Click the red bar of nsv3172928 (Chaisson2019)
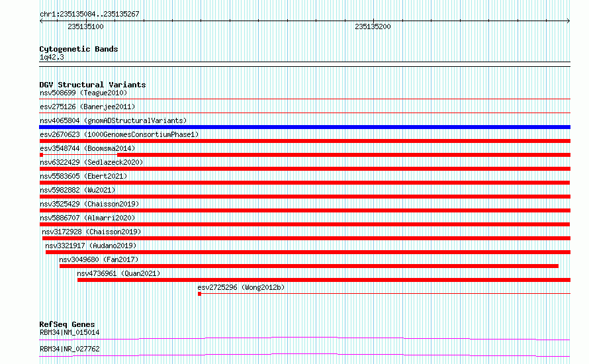The height and width of the screenshot is (364, 589). click(306, 238)
